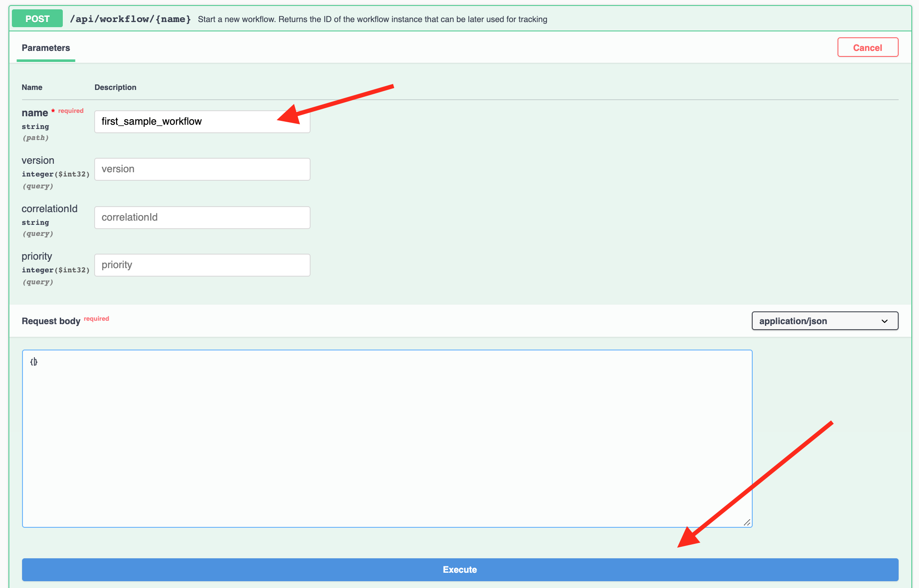Click the 'correlationId' parameter label
919x588 pixels.
50,209
